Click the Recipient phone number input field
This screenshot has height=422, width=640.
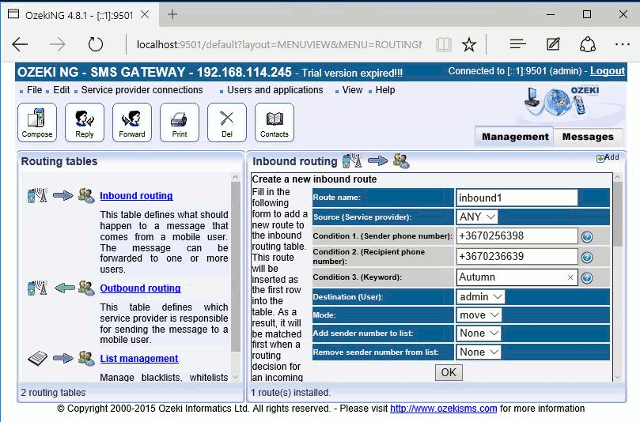pos(517,256)
